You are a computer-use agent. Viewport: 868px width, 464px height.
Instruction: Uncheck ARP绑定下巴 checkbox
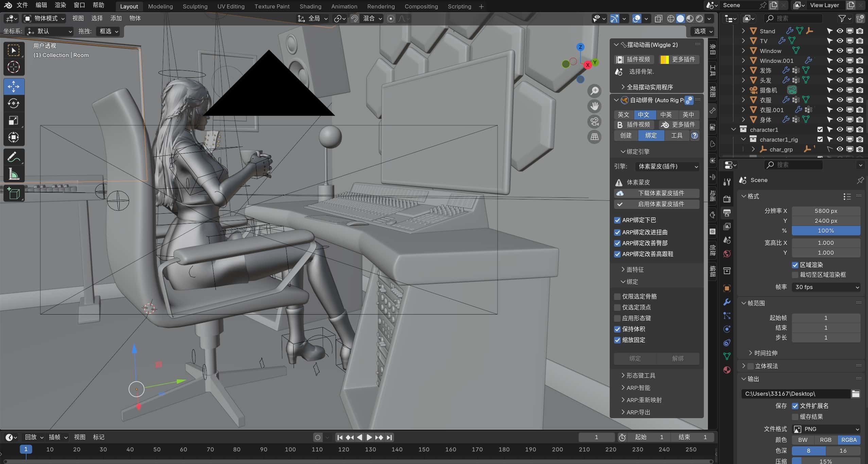click(x=618, y=220)
